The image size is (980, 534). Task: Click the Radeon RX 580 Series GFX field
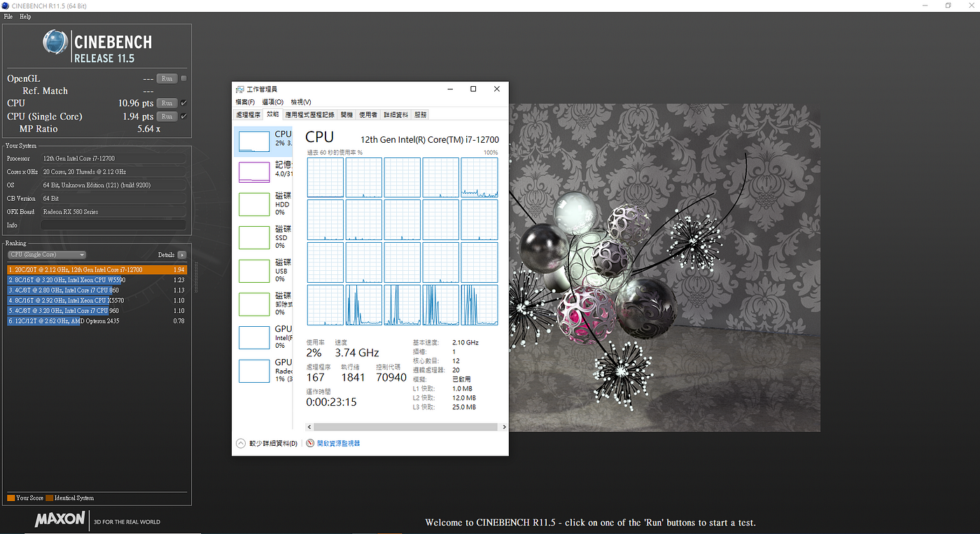pyautogui.click(x=113, y=212)
